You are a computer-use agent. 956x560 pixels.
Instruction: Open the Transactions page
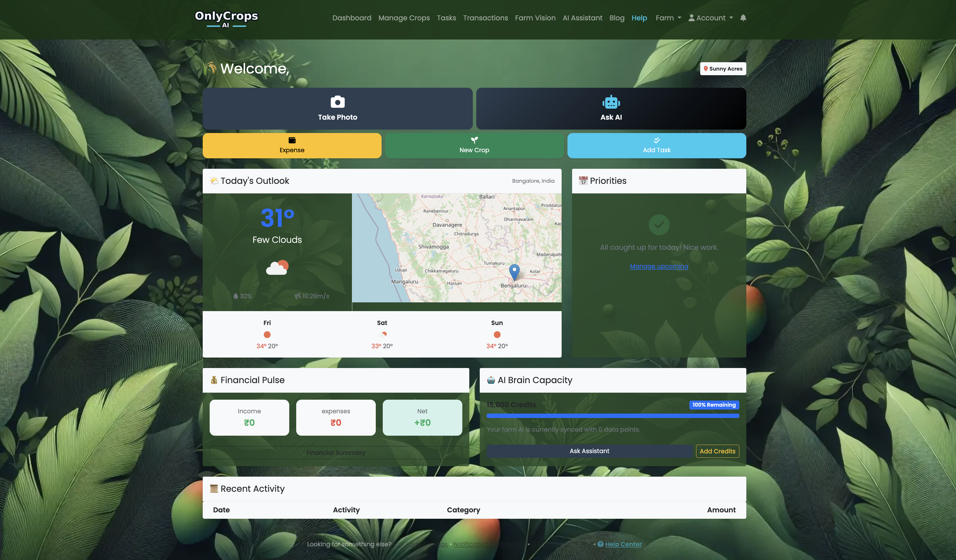[x=485, y=18]
